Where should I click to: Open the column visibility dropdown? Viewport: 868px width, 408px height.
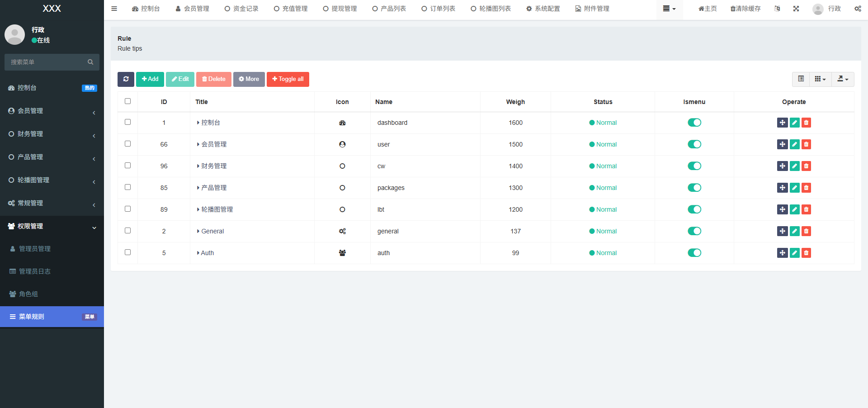pyautogui.click(x=820, y=79)
